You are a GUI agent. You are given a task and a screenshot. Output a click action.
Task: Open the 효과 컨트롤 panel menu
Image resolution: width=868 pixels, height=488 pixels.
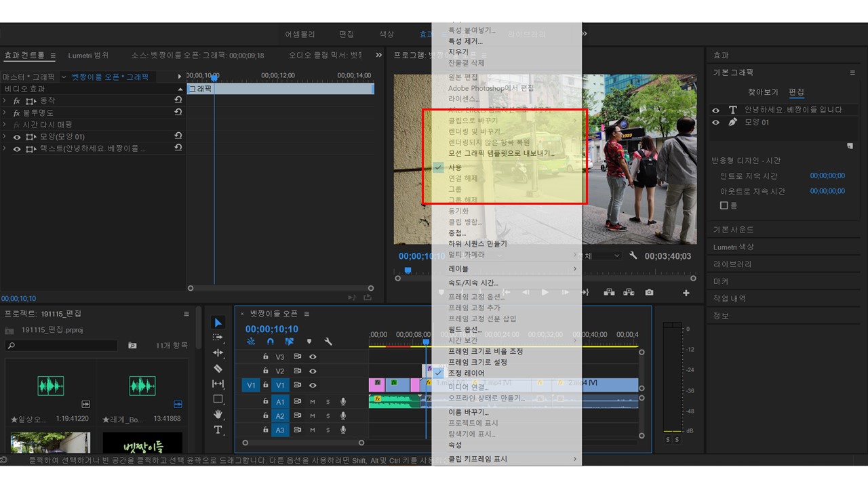pos(53,56)
